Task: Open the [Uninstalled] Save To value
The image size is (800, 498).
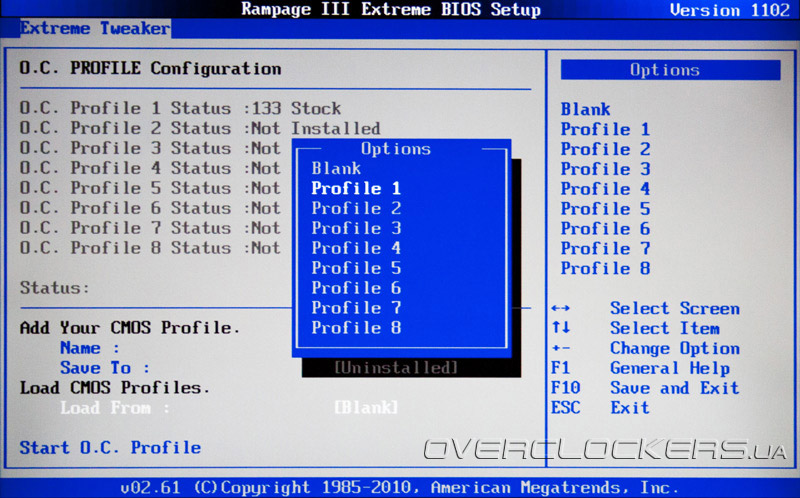Action: pyautogui.click(x=396, y=368)
